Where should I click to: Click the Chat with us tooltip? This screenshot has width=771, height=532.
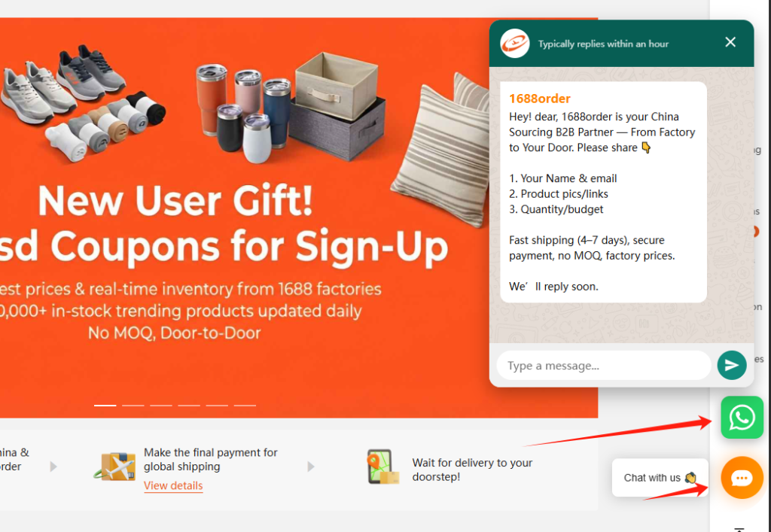[x=660, y=478]
